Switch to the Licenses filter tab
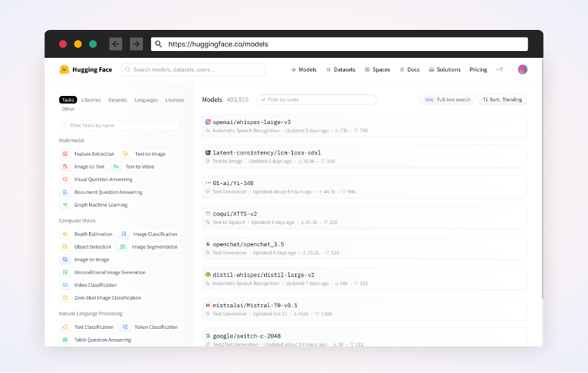 [x=175, y=100]
